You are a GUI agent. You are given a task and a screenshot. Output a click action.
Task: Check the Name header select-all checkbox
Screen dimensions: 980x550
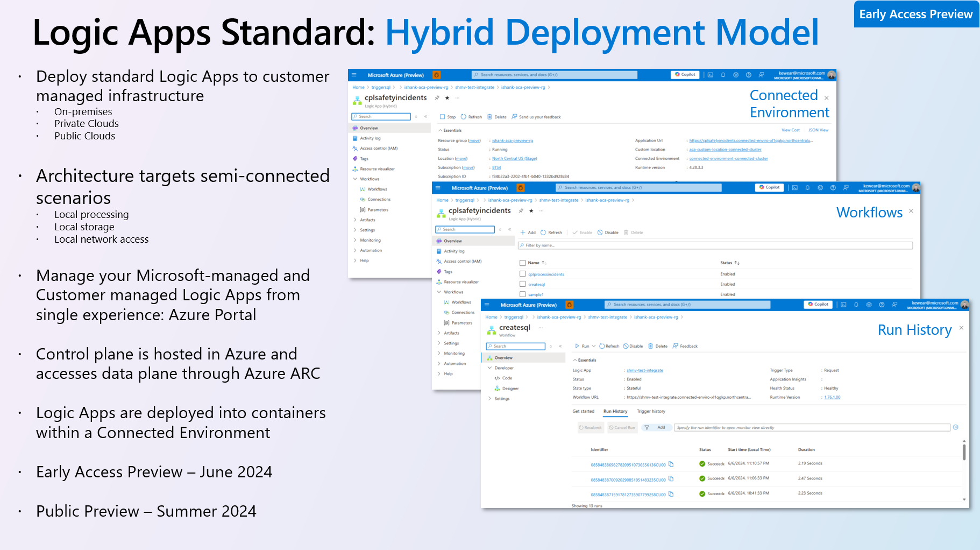tap(522, 263)
